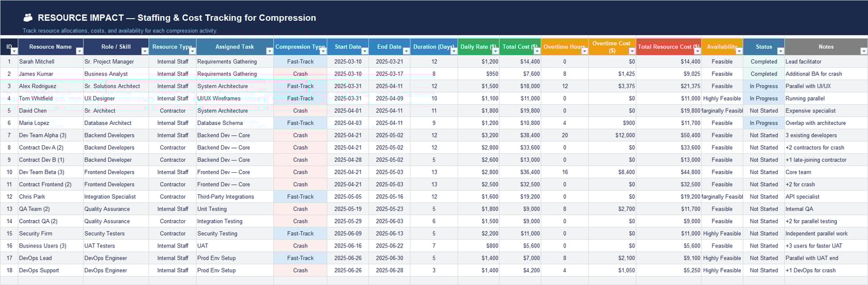Image resolution: width=868 pixels, height=285 pixels.
Task: Click the Expensive specialist note cell
Action: coord(826,110)
